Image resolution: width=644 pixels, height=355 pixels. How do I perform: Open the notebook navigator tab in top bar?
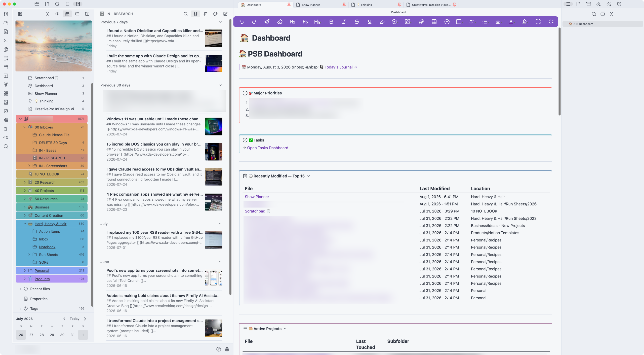(78, 4)
